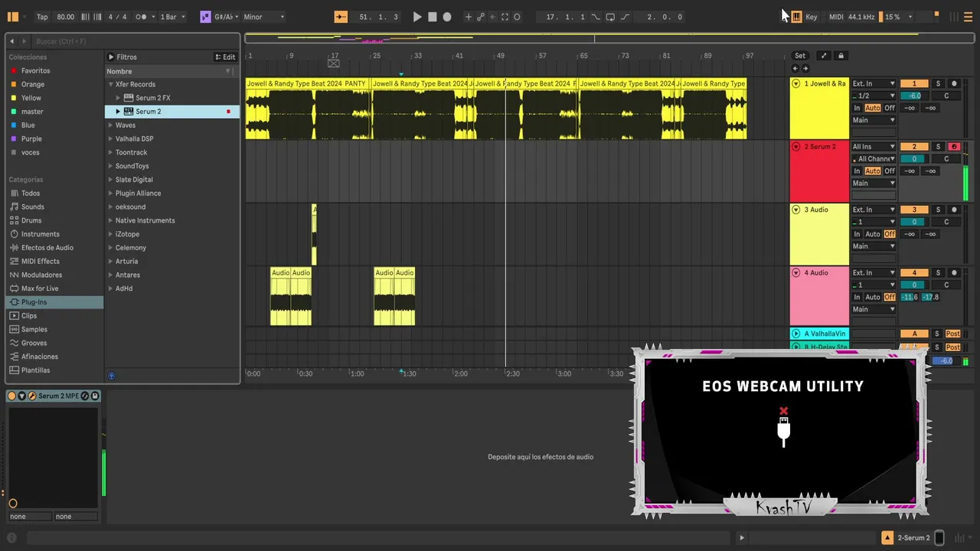Toggle the metronome button
The height and width of the screenshot is (551, 980).
coord(141,17)
